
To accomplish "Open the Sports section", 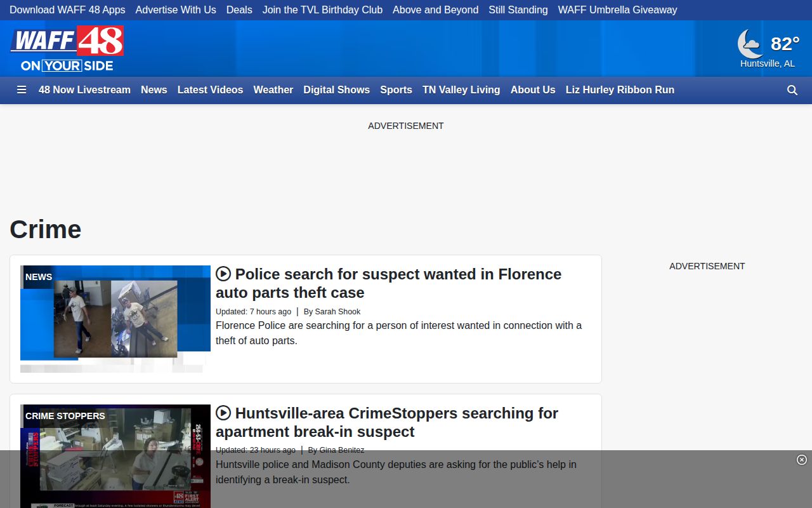I will [396, 90].
